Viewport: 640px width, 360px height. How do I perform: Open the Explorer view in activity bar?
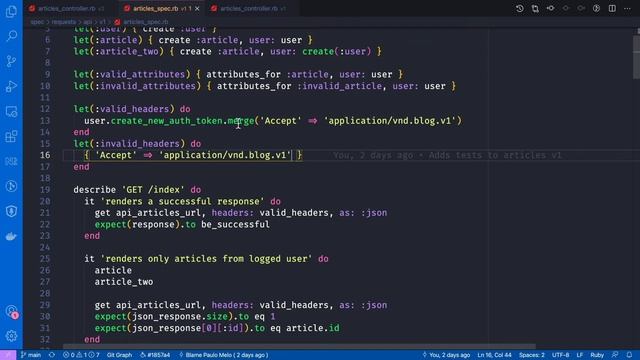(11, 11)
